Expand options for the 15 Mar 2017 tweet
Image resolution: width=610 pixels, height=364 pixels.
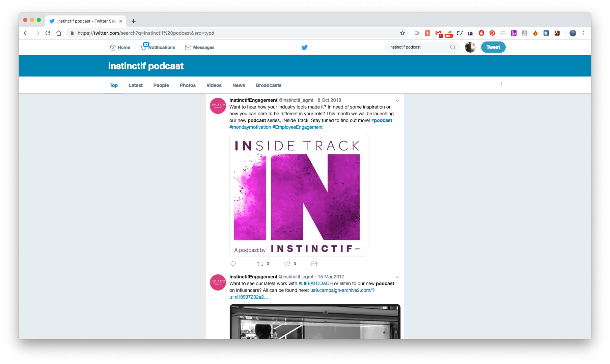click(397, 277)
